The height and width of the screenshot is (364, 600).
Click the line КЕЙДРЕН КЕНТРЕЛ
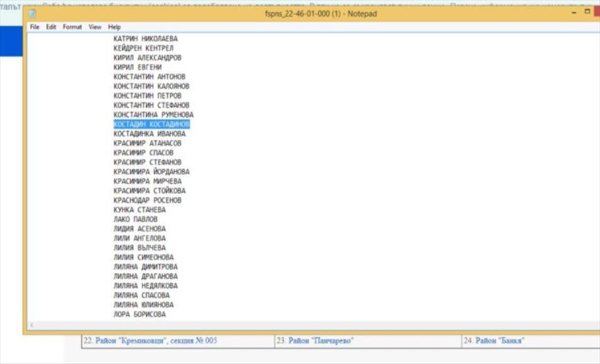[143, 48]
